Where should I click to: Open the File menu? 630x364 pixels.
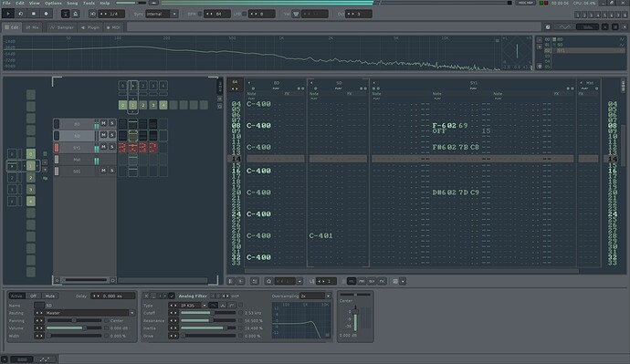coord(6,3)
